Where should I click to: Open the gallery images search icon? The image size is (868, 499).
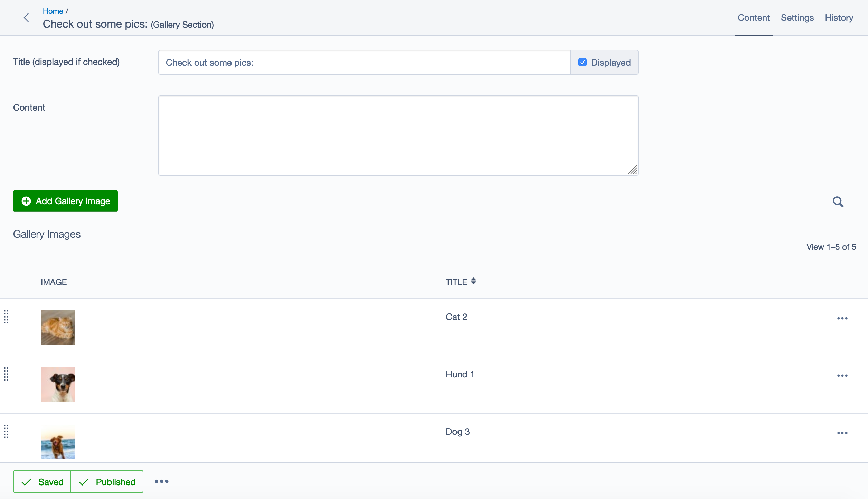pyautogui.click(x=838, y=202)
